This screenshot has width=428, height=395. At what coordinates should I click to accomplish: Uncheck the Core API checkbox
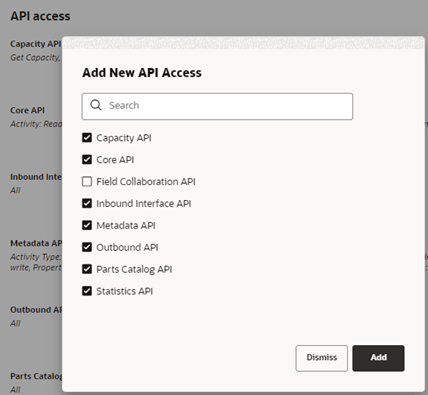click(87, 160)
